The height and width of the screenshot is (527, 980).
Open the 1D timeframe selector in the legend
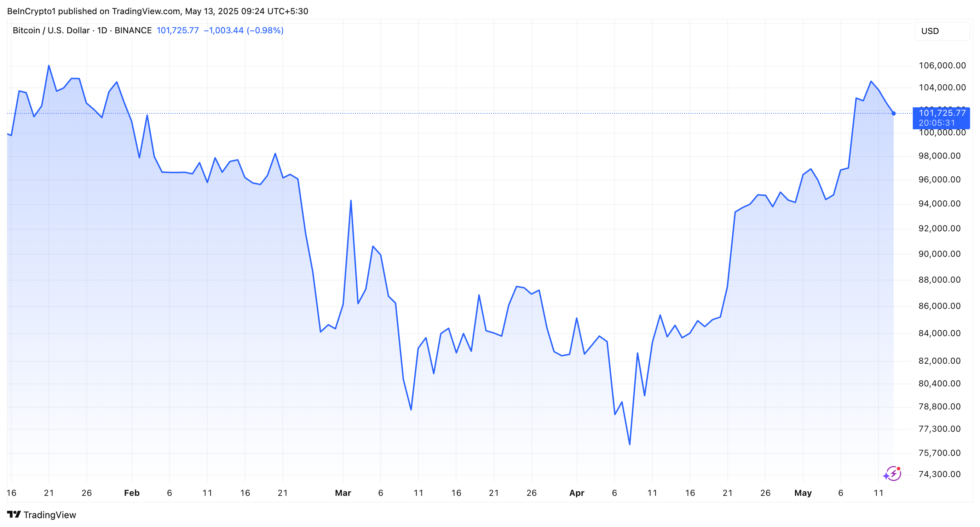[x=101, y=30]
